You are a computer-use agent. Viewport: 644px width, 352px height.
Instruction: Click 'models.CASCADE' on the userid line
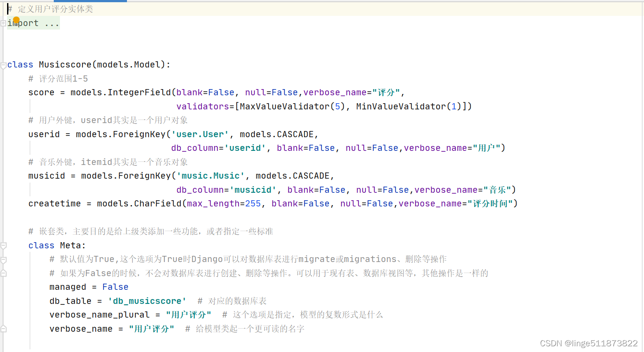(x=277, y=134)
